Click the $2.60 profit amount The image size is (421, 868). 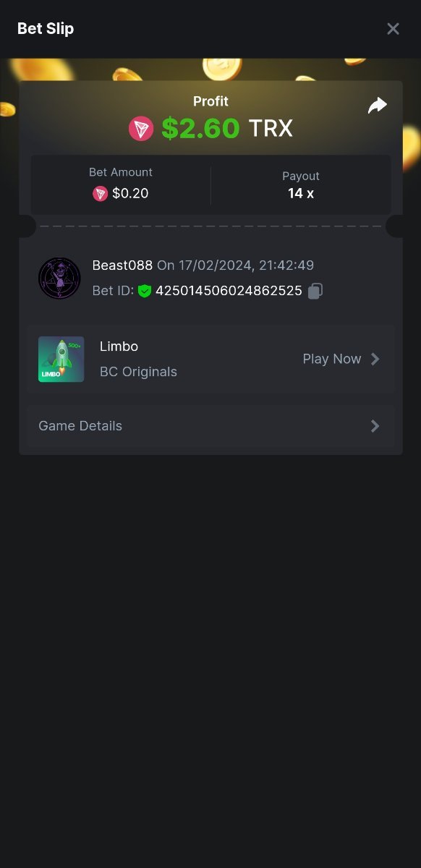coord(200,129)
